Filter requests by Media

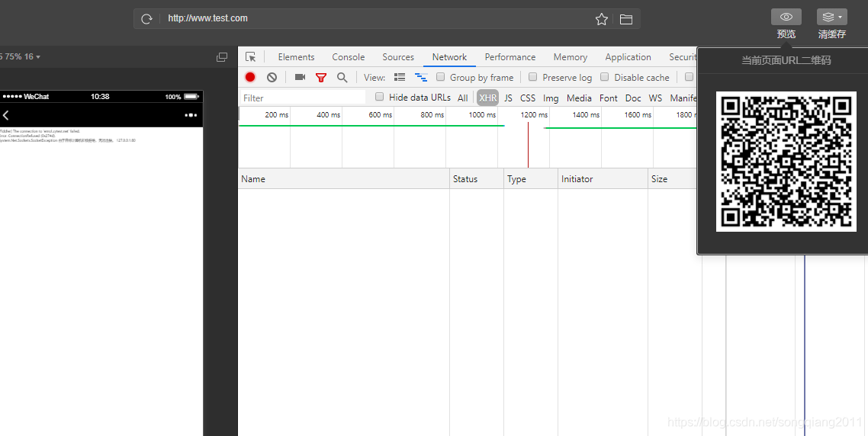[579, 98]
